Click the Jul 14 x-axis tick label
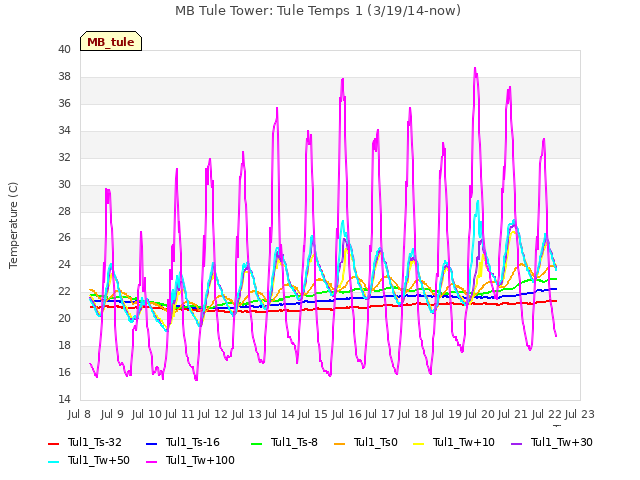 pos(280,414)
